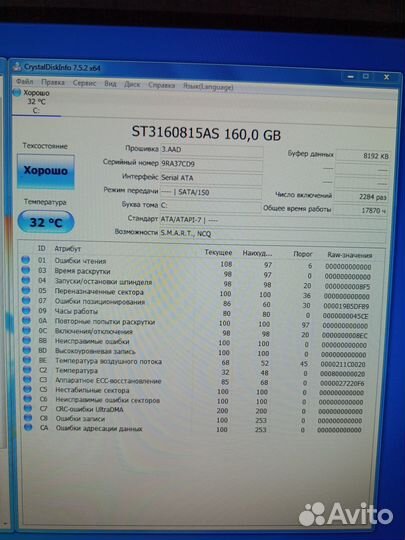Select the Ошибки позиционирования attribute name
Screen dimensions: 405x540
(x=100, y=302)
